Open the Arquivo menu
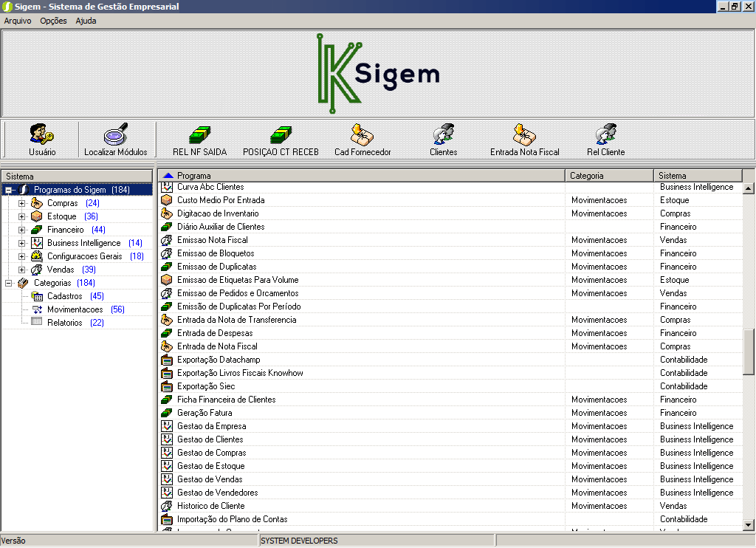Image resolution: width=756 pixels, height=548 pixels. tap(18, 21)
